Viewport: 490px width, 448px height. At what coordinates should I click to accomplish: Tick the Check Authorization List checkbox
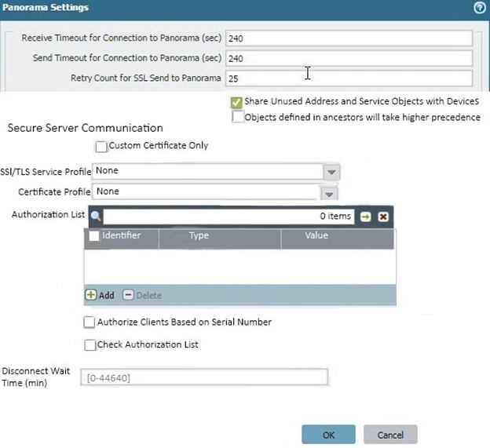[90, 344]
